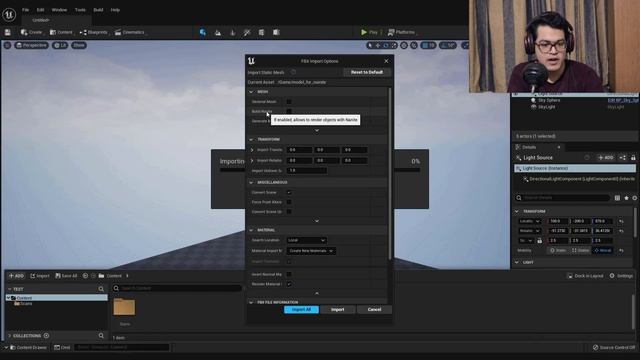640x360 pixels.
Task: Open Details property matrix grid icon
Action: click(617, 198)
